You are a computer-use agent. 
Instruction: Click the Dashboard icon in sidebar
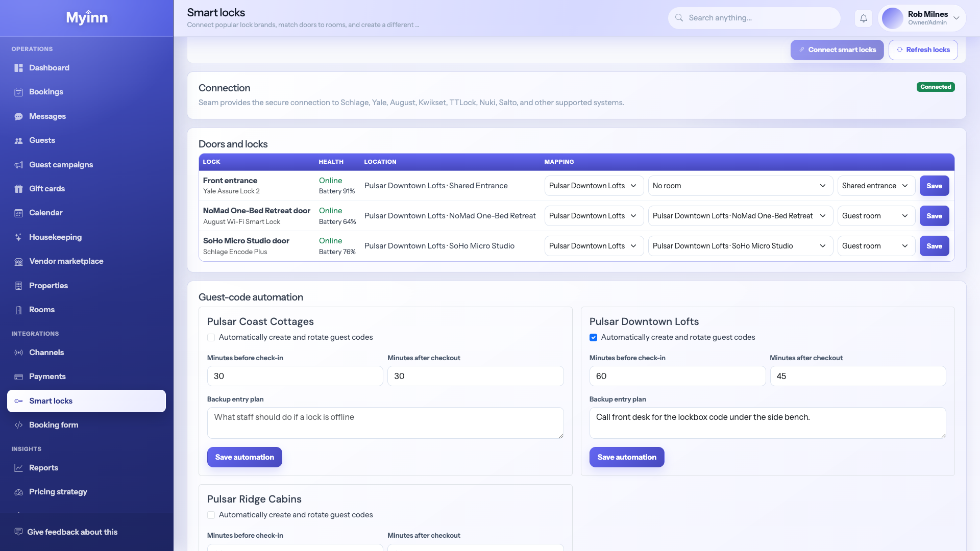19,68
